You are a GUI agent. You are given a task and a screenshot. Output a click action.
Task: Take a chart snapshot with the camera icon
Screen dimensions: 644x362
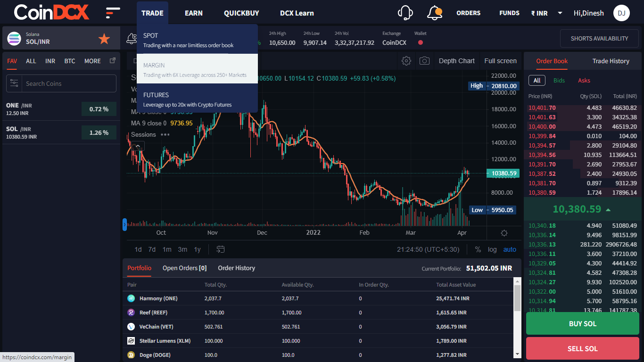pyautogui.click(x=424, y=61)
